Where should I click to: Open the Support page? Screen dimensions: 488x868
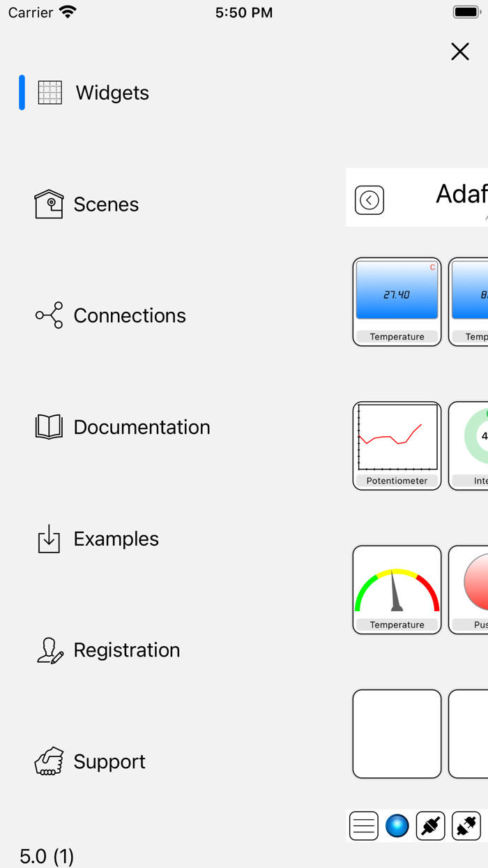pos(109,761)
